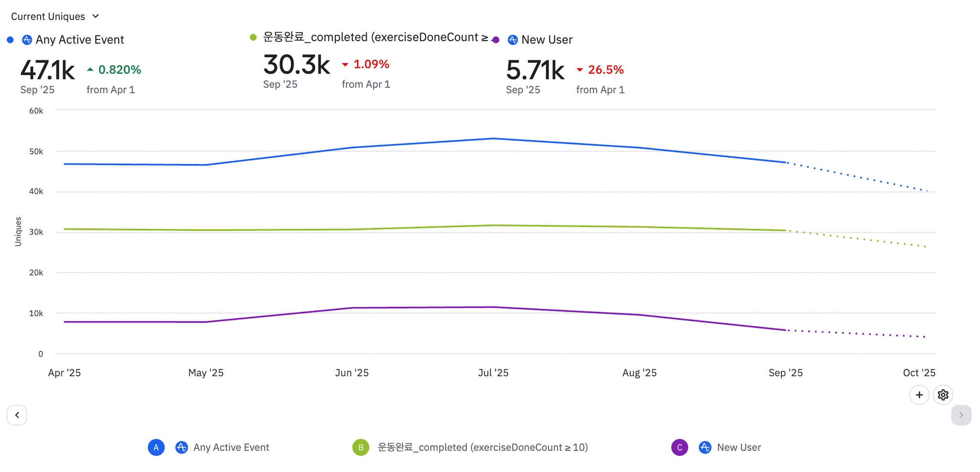Image resolution: width=980 pixels, height=472 pixels.
Task: Toggle New User series in bottom legend
Action: tap(738, 447)
